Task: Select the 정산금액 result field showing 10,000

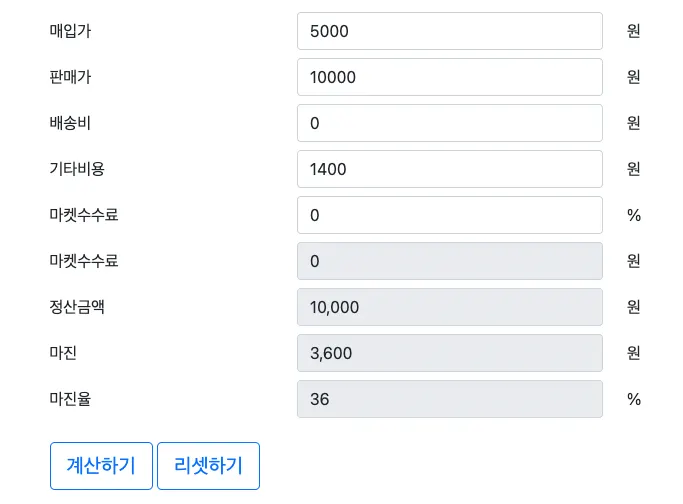Action: tap(449, 307)
